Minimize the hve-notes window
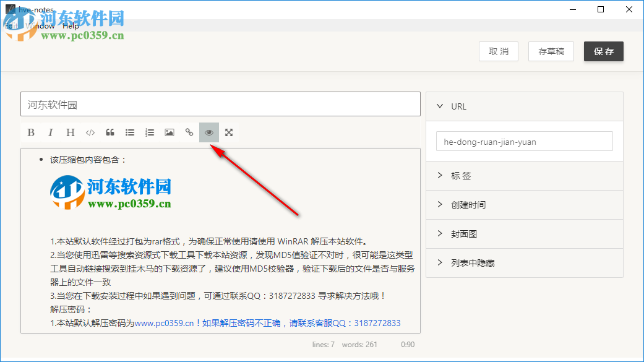644x362 pixels. 573,9
